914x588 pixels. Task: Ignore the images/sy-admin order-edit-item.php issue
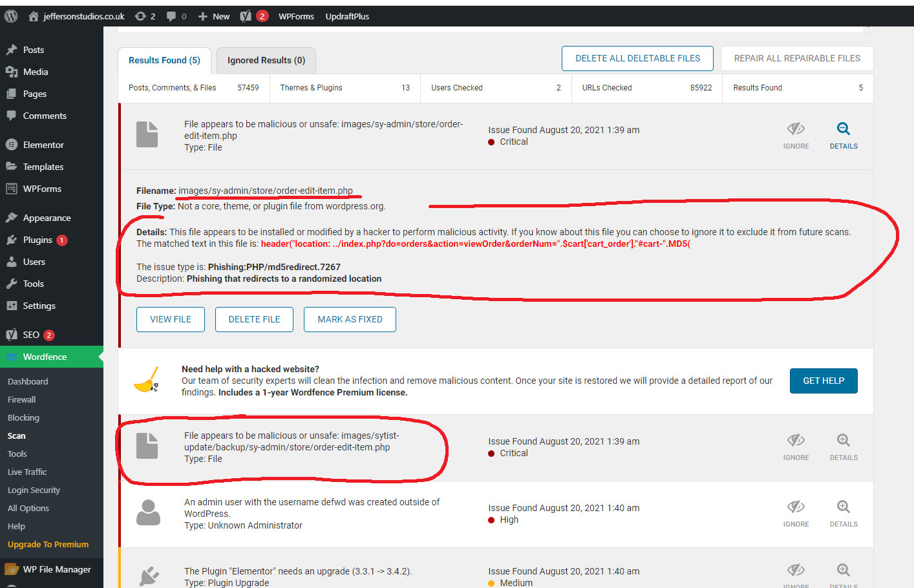tap(796, 136)
